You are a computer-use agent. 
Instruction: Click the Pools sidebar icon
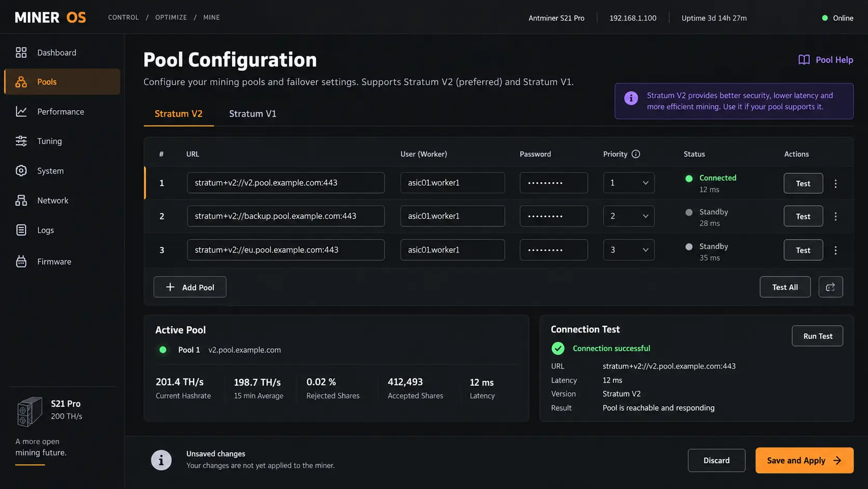21,82
